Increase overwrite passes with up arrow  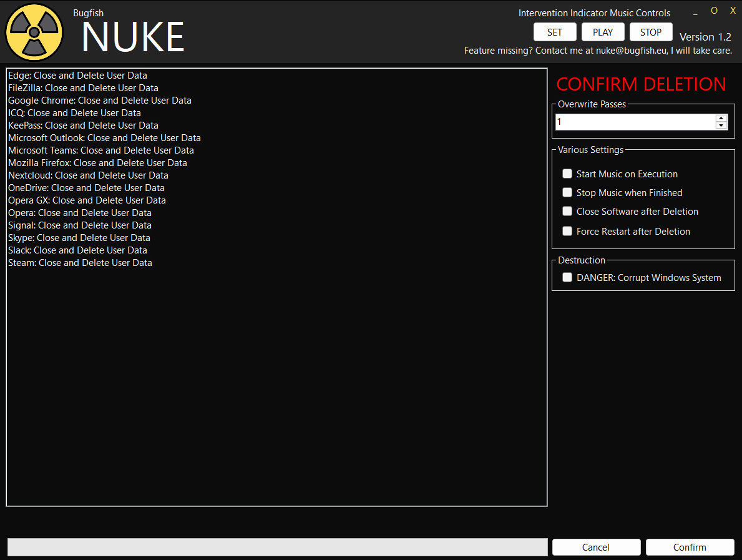tap(721, 119)
